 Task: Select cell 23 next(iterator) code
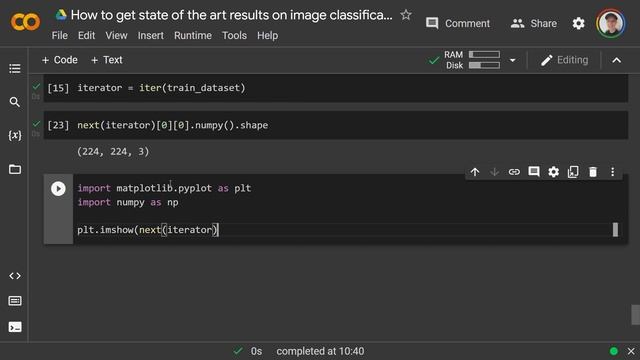[173, 125]
